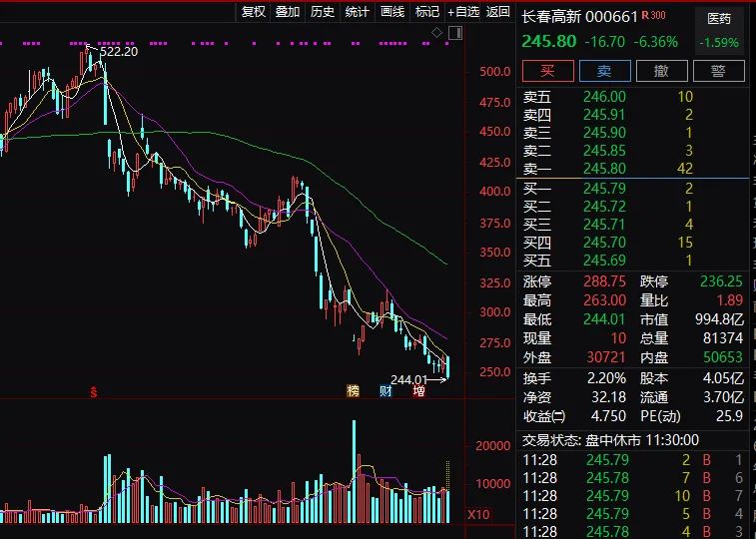756x539 pixels.
Task: Click the 榜 ranking marker on chart
Action: click(x=352, y=390)
